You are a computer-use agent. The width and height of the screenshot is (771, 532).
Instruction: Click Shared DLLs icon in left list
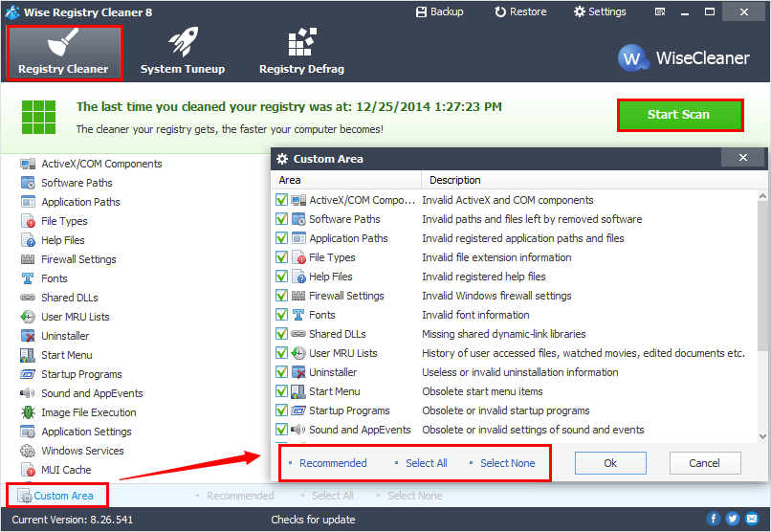click(28, 298)
